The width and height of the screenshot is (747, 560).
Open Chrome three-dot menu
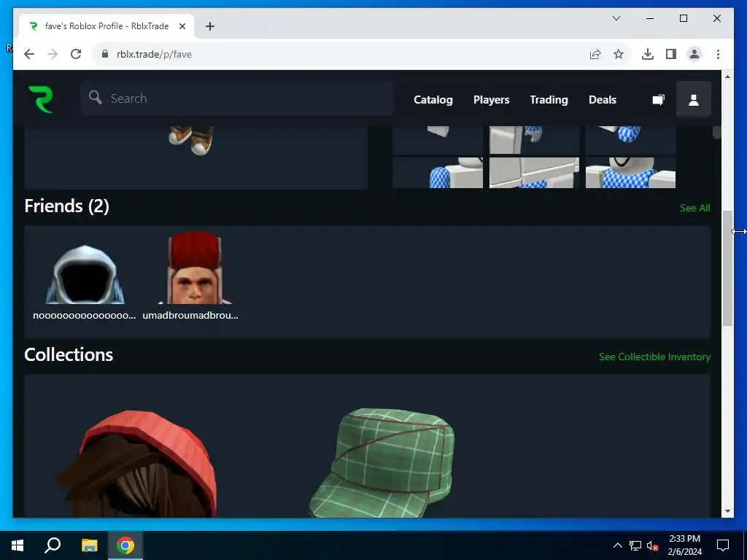tap(718, 54)
